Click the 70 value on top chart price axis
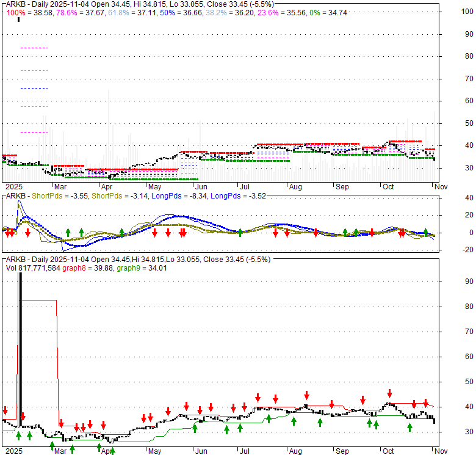Image resolution: width=476 pixels, height=455 pixels. click(469, 79)
